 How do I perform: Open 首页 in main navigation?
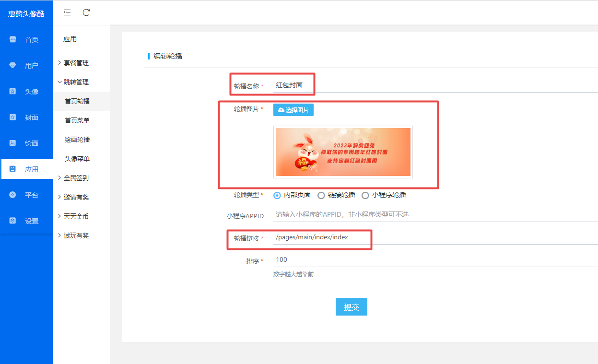(x=26, y=40)
